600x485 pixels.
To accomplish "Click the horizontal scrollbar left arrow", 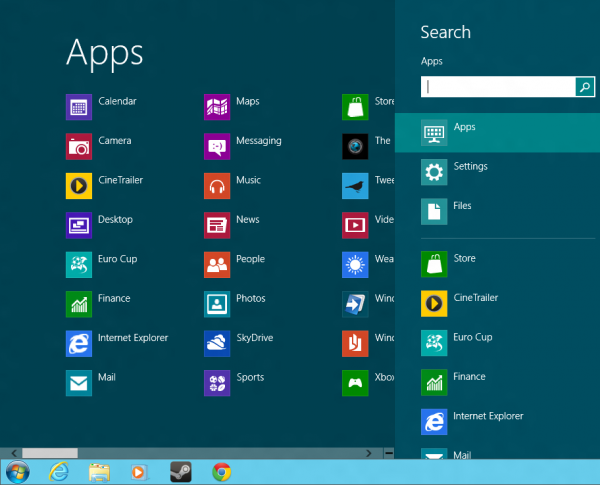I will pos(14,453).
